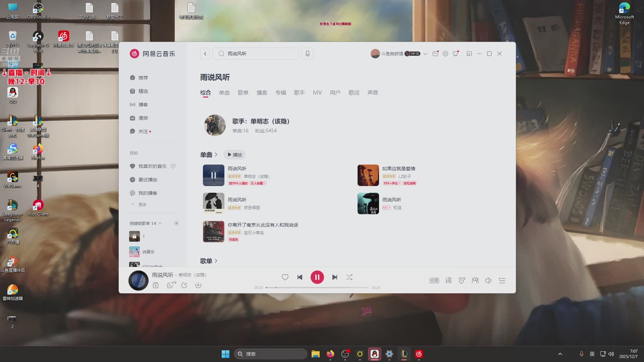Collapse the created playlists section

[160, 223]
